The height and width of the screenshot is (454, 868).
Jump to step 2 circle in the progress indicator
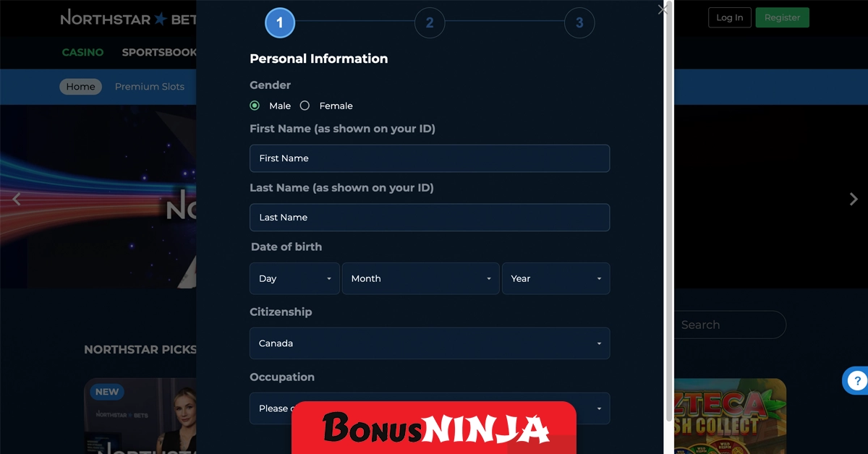pos(430,23)
